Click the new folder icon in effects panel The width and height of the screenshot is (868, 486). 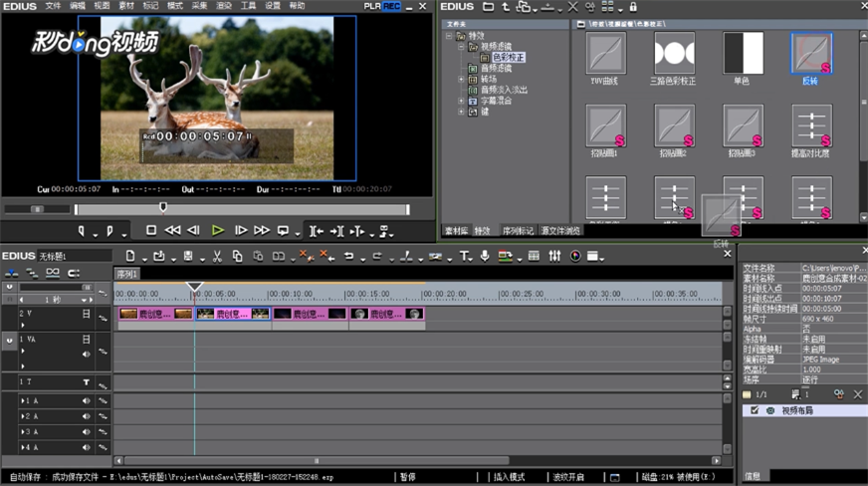[488, 7]
